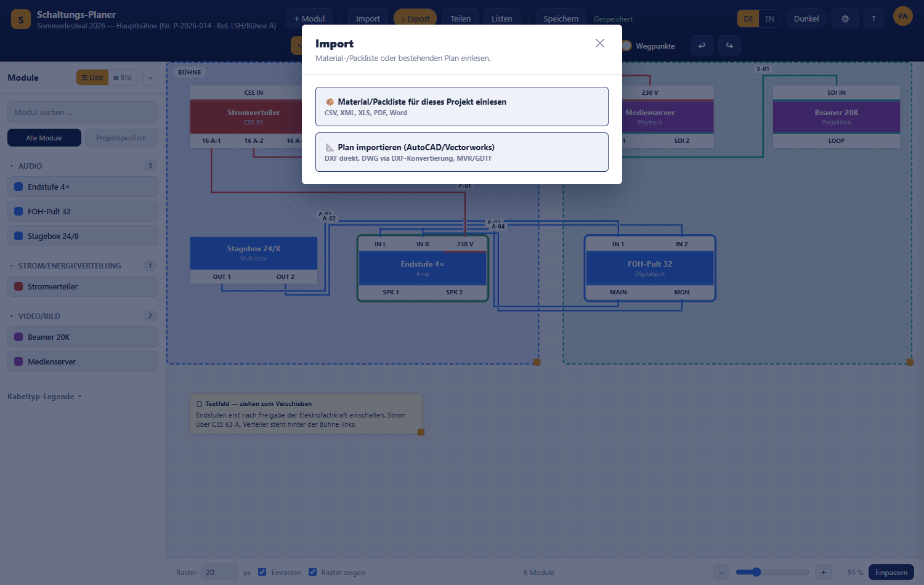This screenshot has height=585, width=924.
Task: Click the Endstufe 4× blue module icon
Action: (x=18, y=187)
